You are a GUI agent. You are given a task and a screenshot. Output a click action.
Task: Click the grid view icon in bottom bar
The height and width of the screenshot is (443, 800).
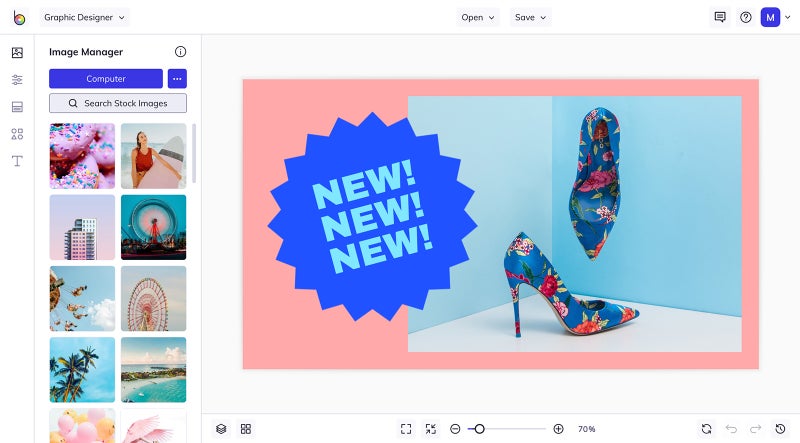click(246, 429)
